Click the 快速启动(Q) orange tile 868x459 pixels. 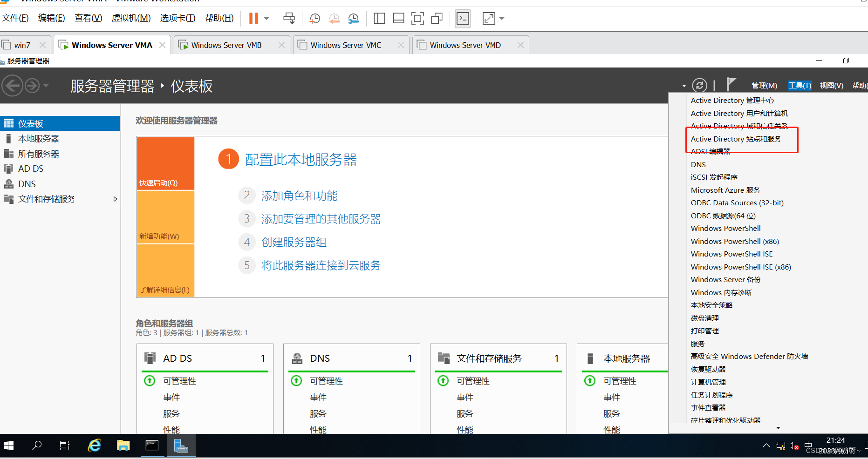click(165, 163)
